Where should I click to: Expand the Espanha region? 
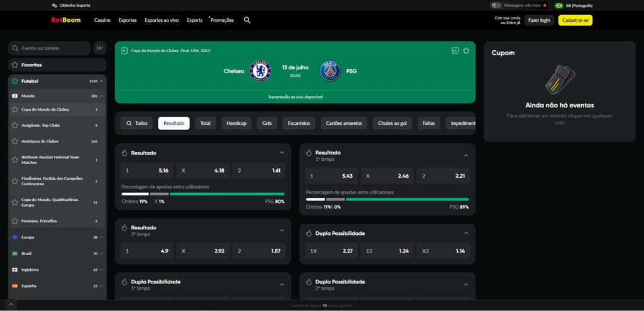pyautogui.click(x=101, y=286)
